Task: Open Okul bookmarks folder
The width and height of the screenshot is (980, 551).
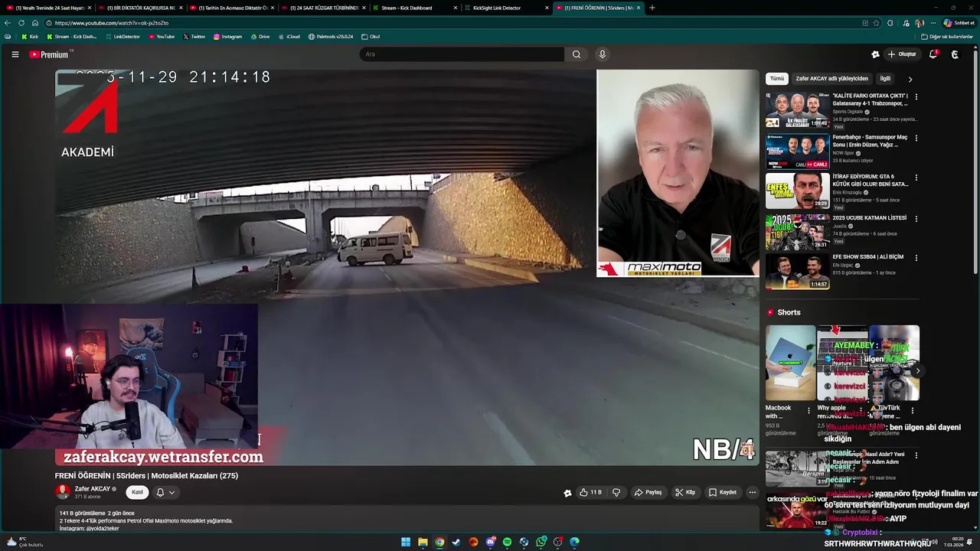Action: [371, 37]
